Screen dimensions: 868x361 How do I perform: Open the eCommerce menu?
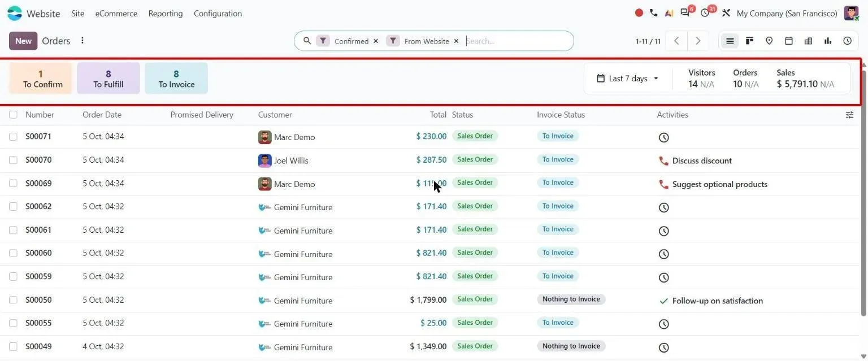(x=116, y=13)
